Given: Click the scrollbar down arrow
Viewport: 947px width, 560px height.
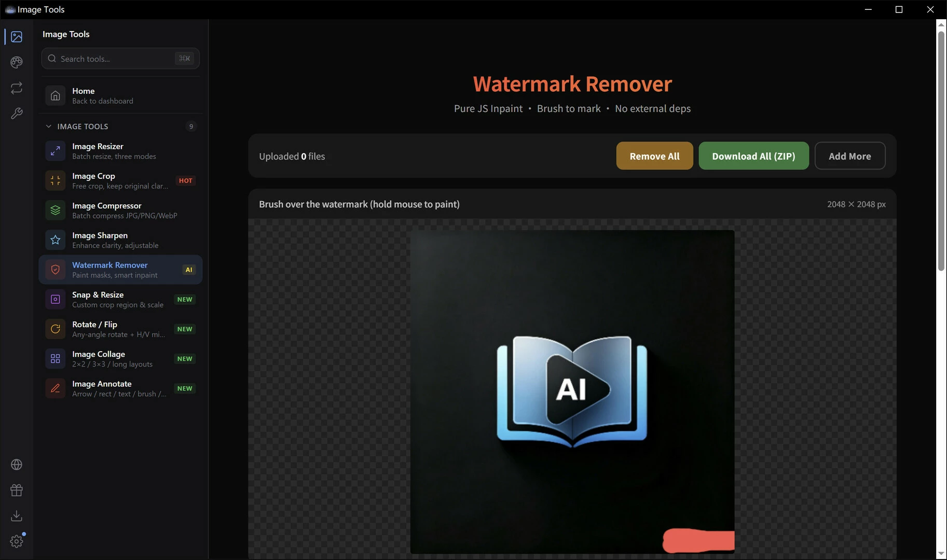Looking at the screenshot, I should coord(941,554).
